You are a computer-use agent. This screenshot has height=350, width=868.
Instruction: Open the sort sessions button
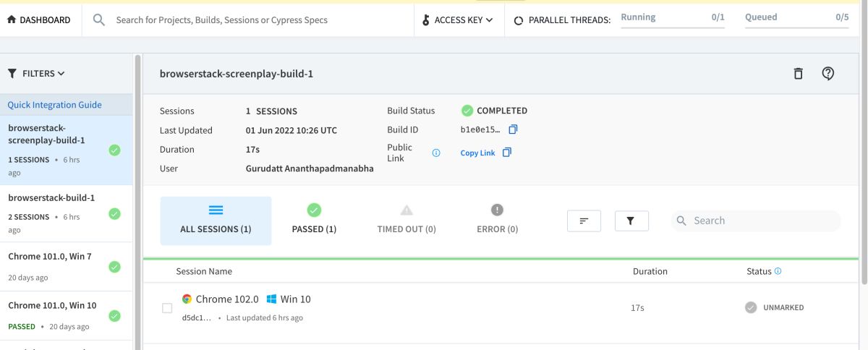coord(584,221)
